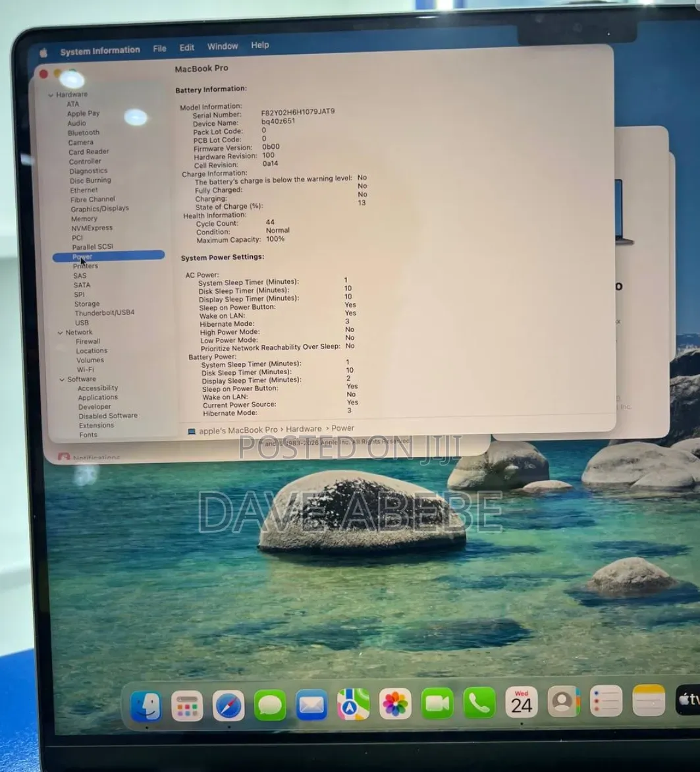Select USB in the sidebar
The width and height of the screenshot is (700, 772).
tap(82, 323)
